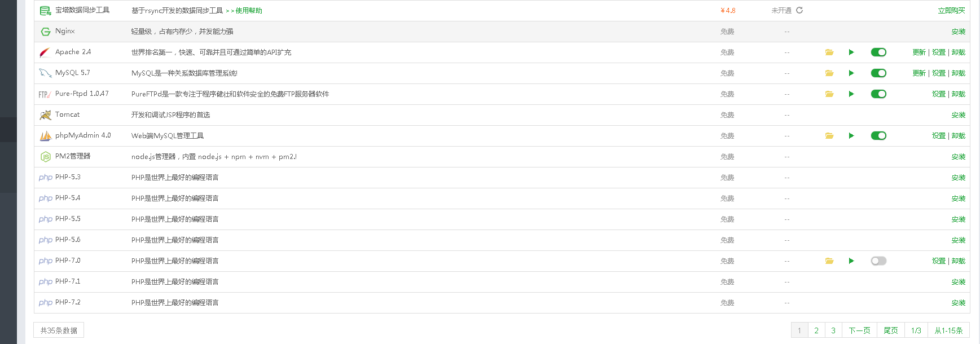Image resolution: width=980 pixels, height=344 pixels.
Task: Go to page 2 of the list
Action: pyautogui.click(x=816, y=330)
